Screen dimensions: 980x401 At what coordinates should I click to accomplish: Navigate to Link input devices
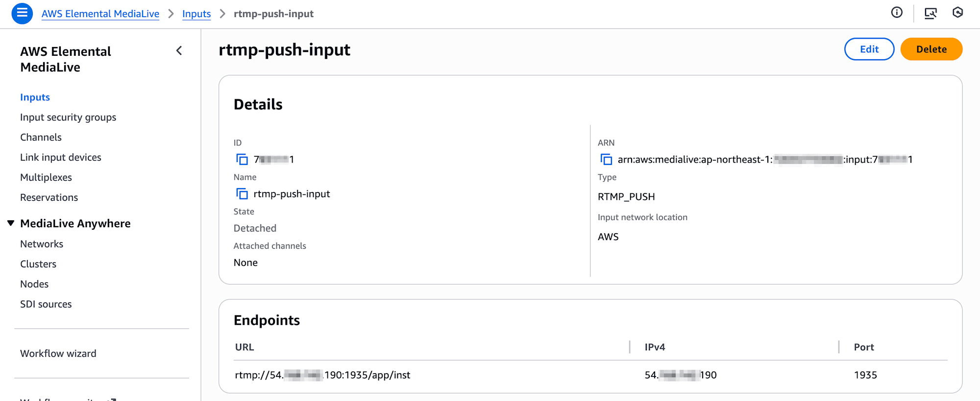[61, 158]
